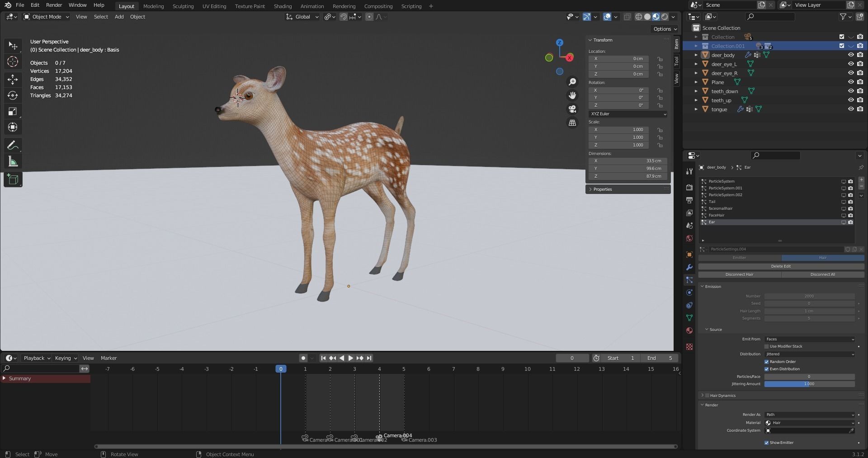Open the Marker menu in the timeline
The width and height of the screenshot is (868, 458).
108,358
